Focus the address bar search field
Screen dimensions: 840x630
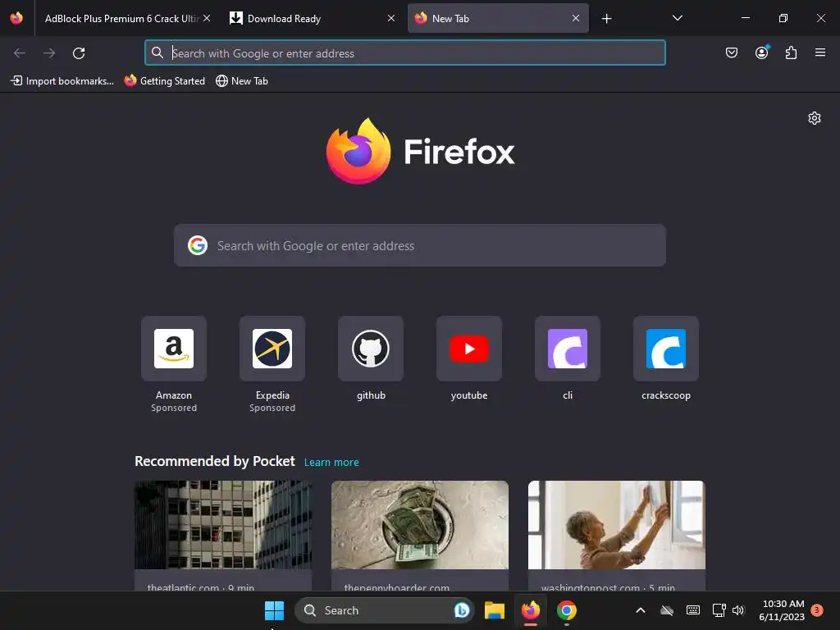coord(405,53)
